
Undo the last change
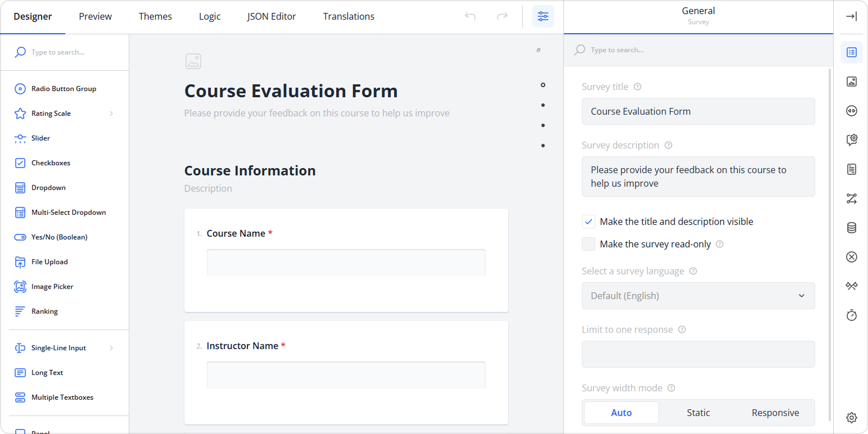click(471, 16)
